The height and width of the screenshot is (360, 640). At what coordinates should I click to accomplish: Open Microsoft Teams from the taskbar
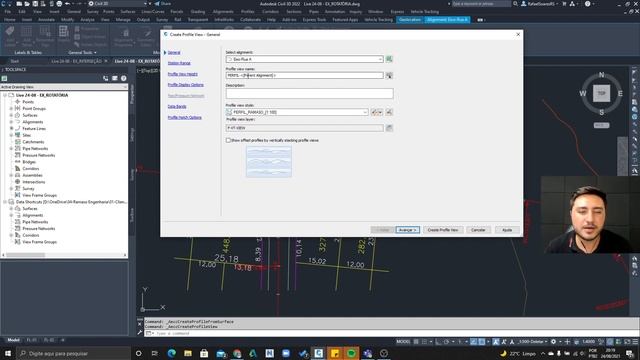pos(367,353)
